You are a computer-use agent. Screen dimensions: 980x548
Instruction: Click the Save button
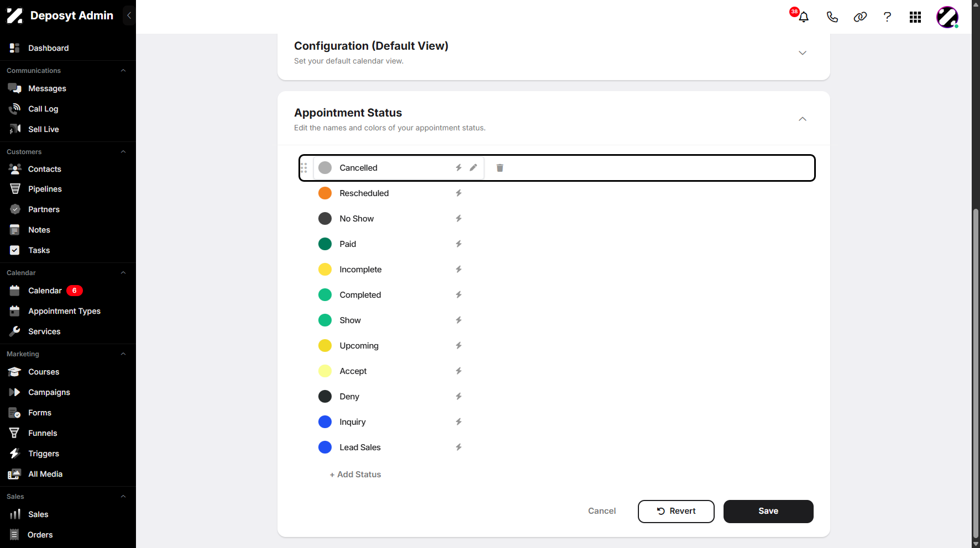tap(768, 511)
